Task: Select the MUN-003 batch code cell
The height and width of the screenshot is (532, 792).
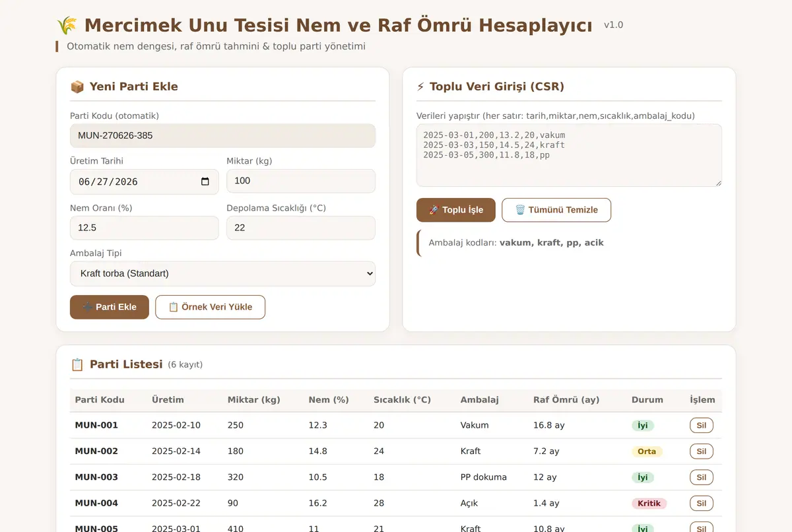Action: [x=96, y=477]
